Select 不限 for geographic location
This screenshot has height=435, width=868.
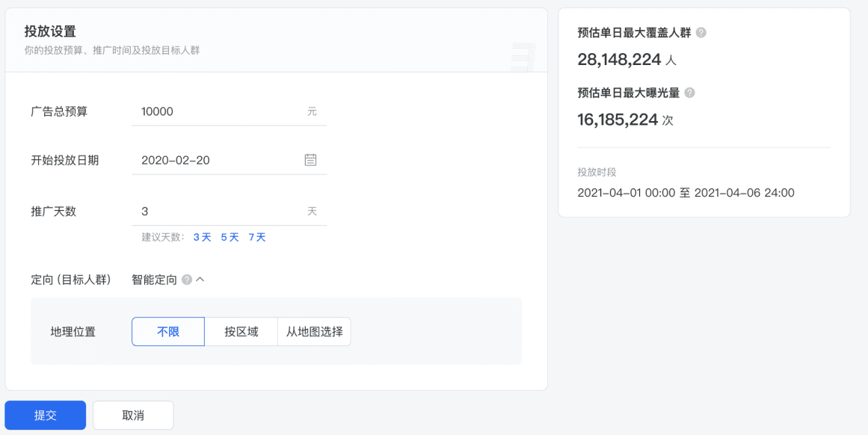pyautogui.click(x=168, y=332)
